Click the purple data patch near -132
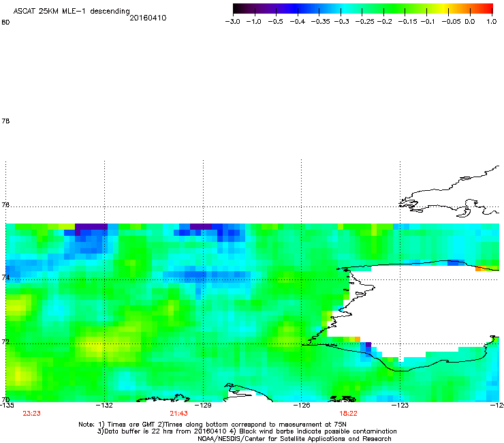The width and height of the screenshot is (504, 443). point(91,226)
